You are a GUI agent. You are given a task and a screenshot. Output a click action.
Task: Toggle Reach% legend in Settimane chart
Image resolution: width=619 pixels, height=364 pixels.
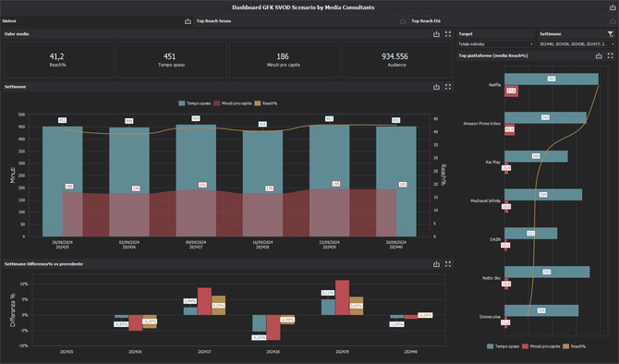click(266, 103)
